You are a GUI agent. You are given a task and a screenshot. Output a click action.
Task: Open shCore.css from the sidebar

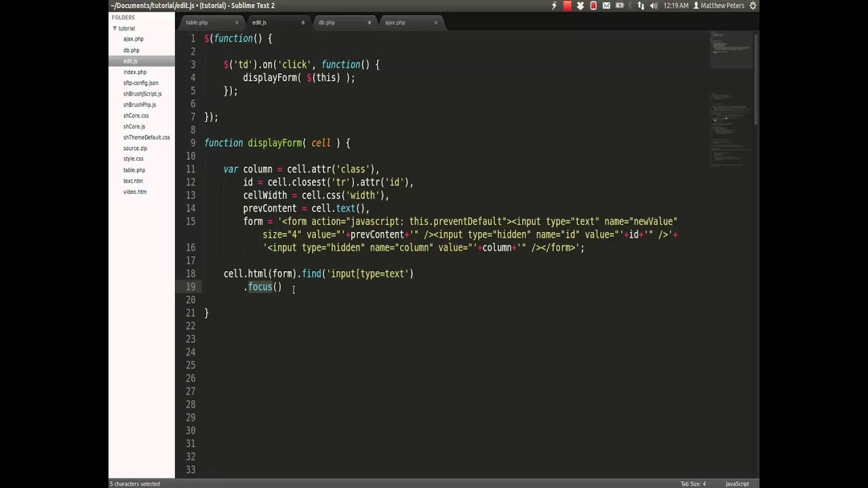click(x=135, y=115)
